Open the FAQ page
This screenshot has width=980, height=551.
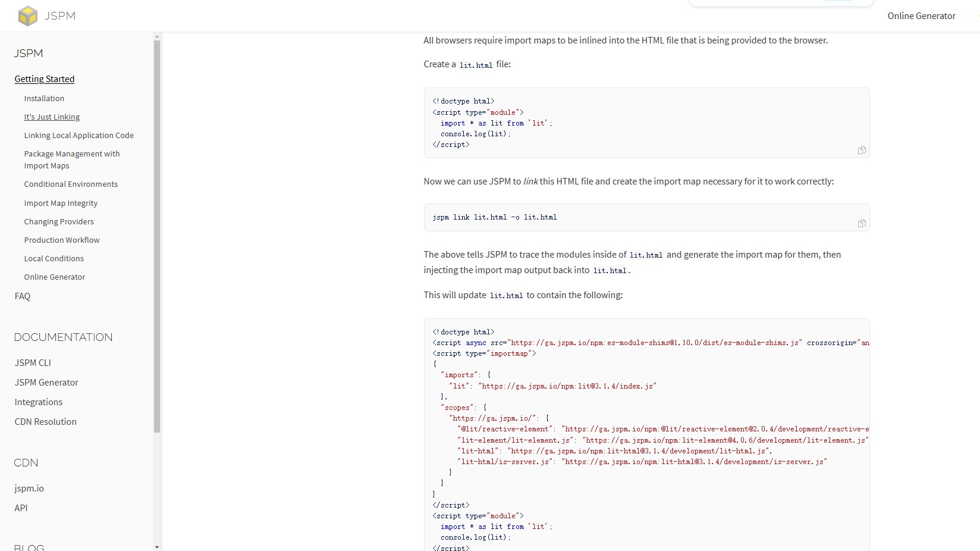(23, 296)
